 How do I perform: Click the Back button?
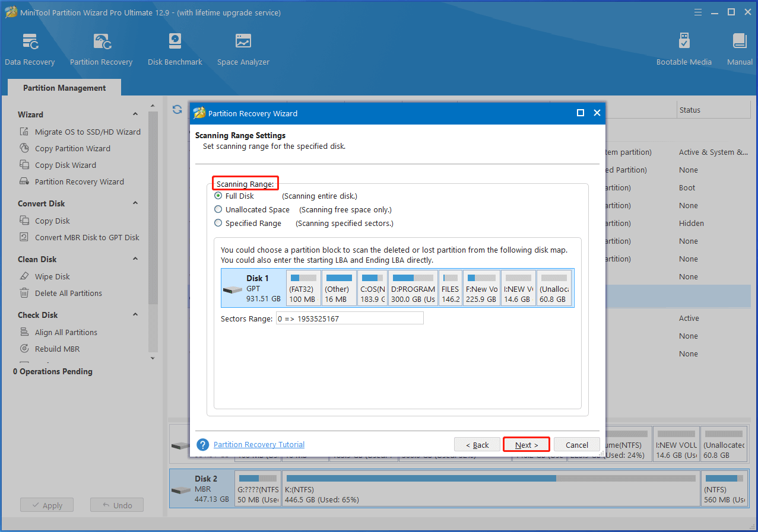click(477, 445)
